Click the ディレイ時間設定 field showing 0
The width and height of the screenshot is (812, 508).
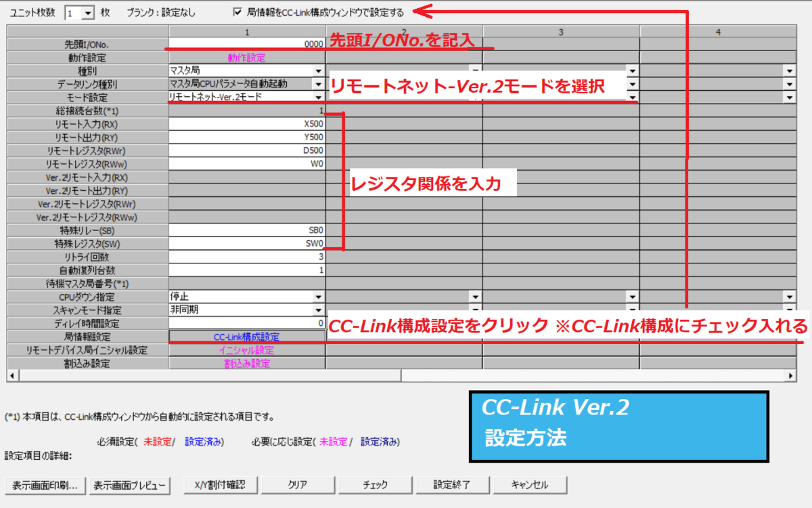[x=247, y=323]
